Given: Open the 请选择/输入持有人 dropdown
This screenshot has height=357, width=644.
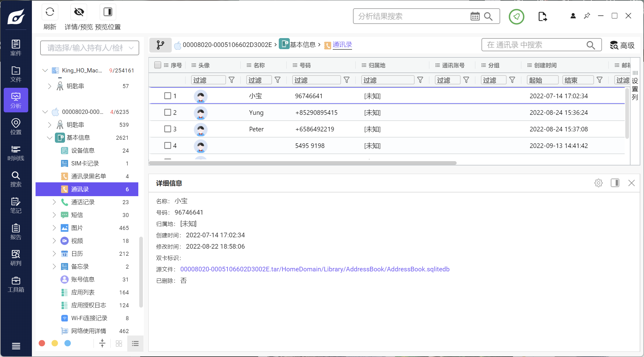Looking at the screenshot, I should pyautogui.click(x=90, y=48).
